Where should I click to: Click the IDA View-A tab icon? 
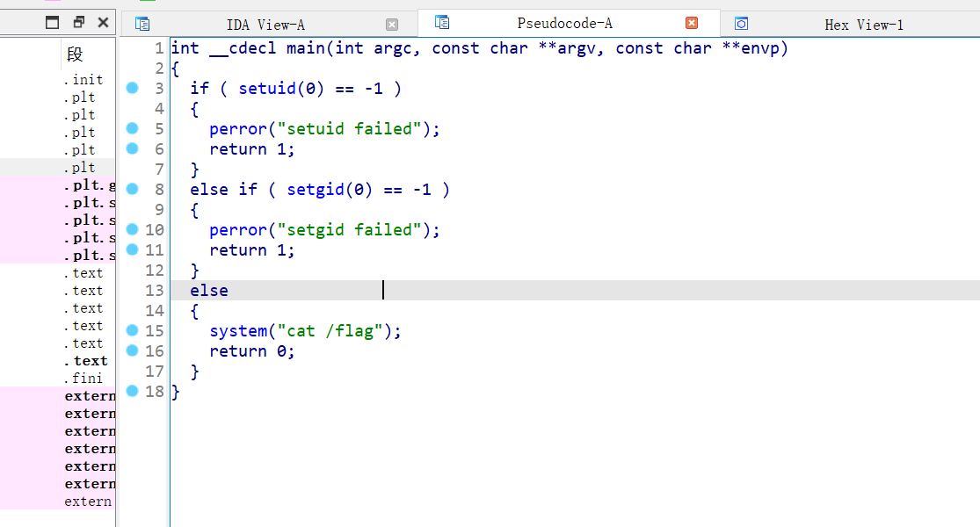tap(142, 25)
